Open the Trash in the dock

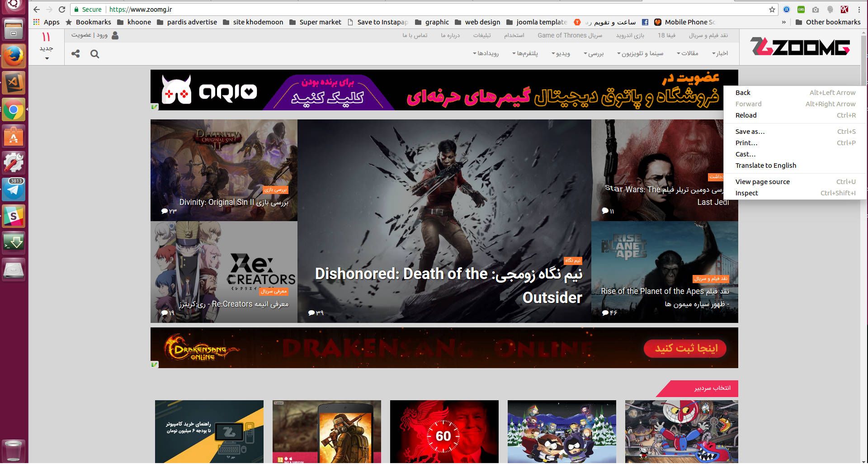coord(14,450)
